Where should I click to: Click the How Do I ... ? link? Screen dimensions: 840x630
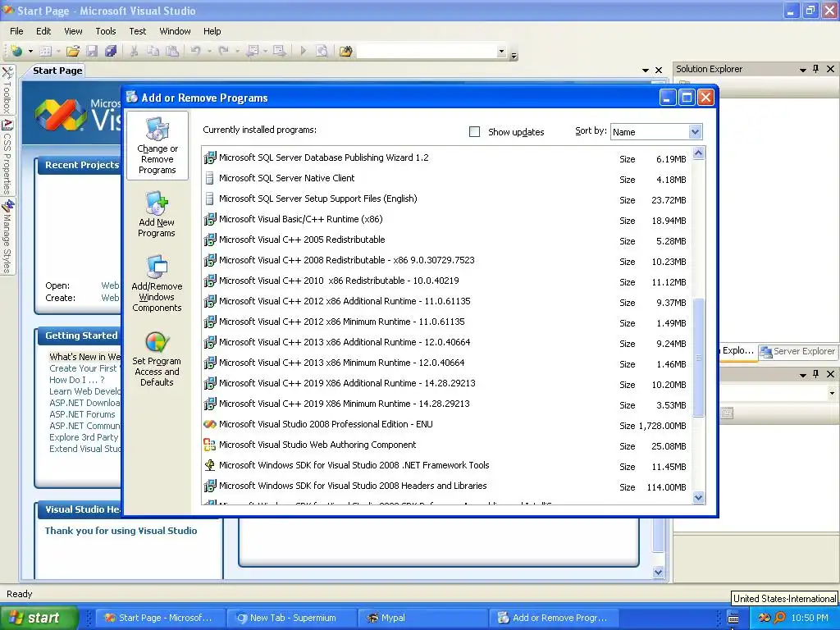(x=76, y=380)
